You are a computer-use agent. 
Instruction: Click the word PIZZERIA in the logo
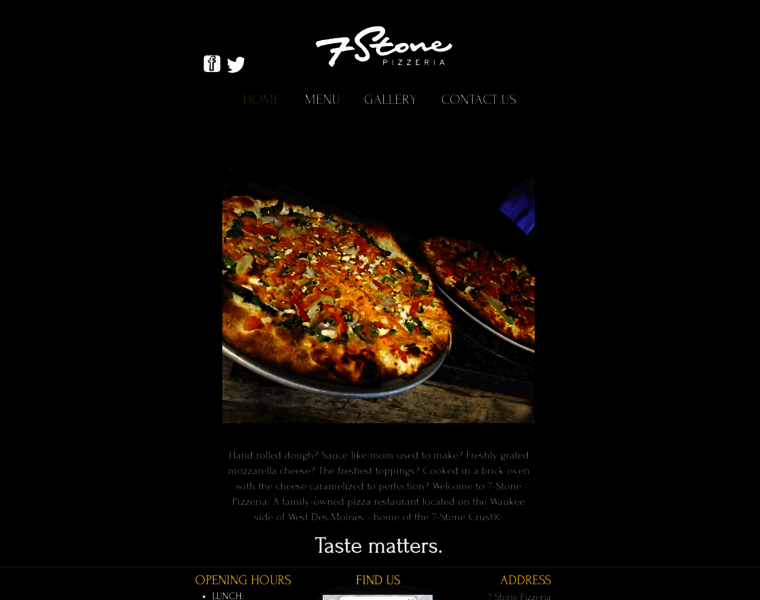[413, 62]
